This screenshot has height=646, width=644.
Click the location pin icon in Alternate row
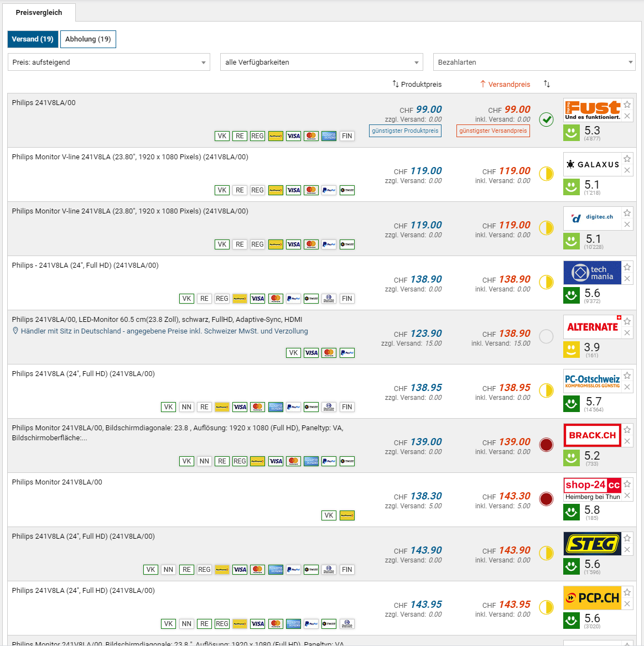pyautogui.click(x=15, y=331)
